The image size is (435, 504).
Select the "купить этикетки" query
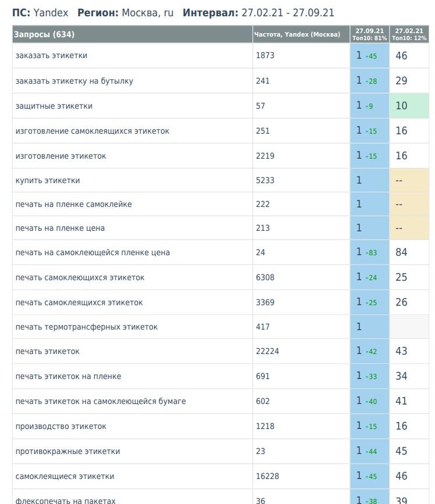click(x=48, y=180)
